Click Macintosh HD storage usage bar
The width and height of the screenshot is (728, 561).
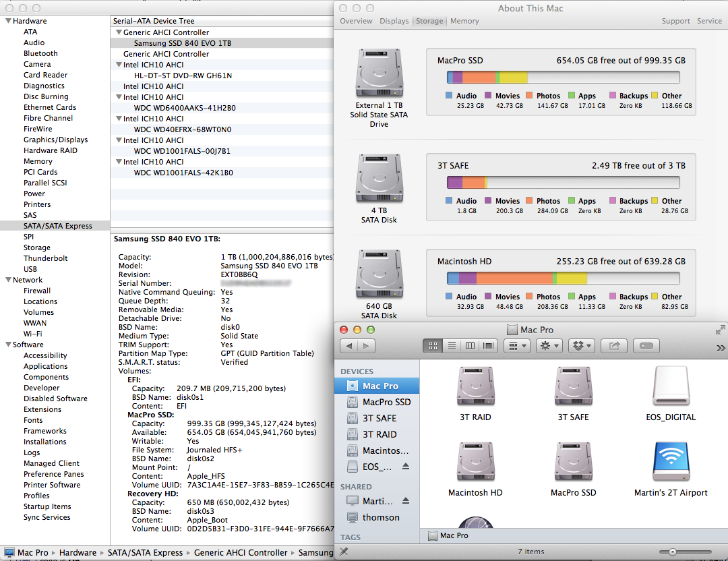[x=563, y=278]
